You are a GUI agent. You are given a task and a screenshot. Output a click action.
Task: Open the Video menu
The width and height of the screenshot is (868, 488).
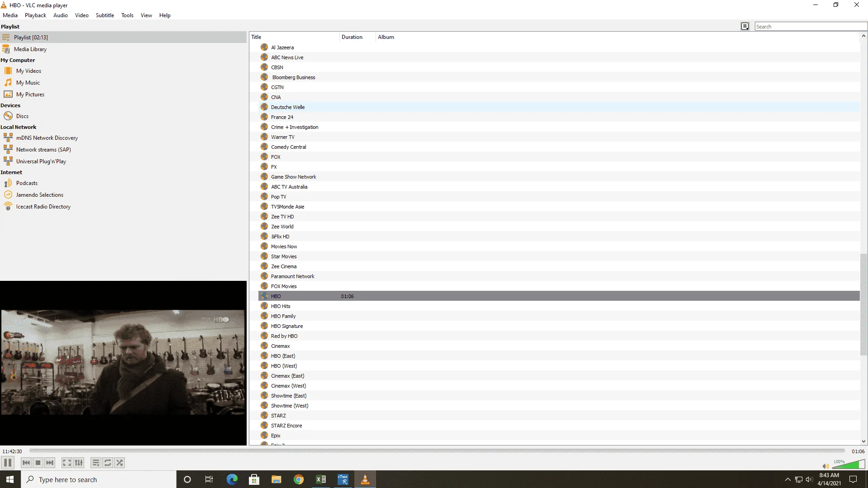(x=82, y=15)
